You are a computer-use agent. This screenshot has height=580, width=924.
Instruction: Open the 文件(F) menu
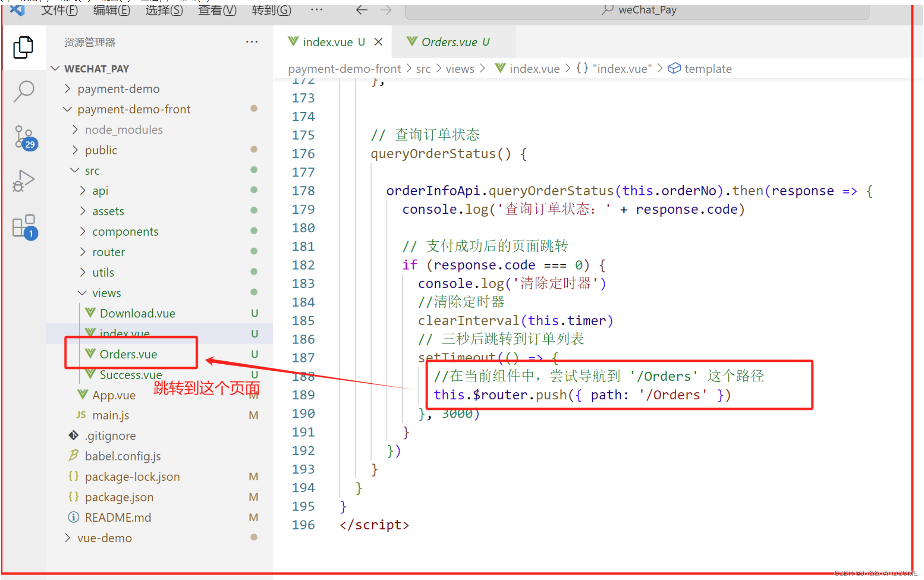pyautogui.click(x=60, y=10)
